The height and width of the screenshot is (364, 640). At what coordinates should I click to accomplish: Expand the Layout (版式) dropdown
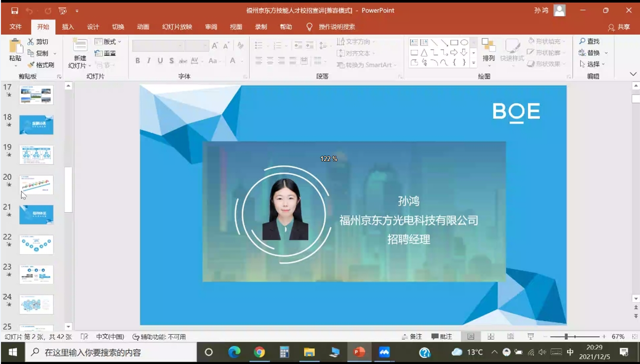(120, 42)
